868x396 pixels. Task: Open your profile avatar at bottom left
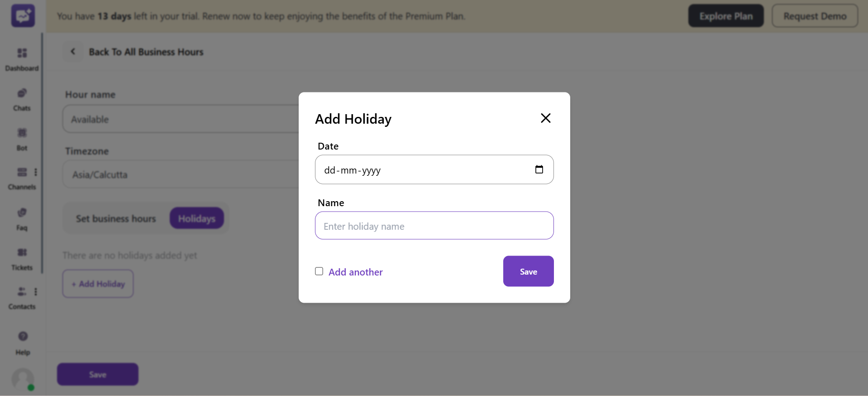22,380
